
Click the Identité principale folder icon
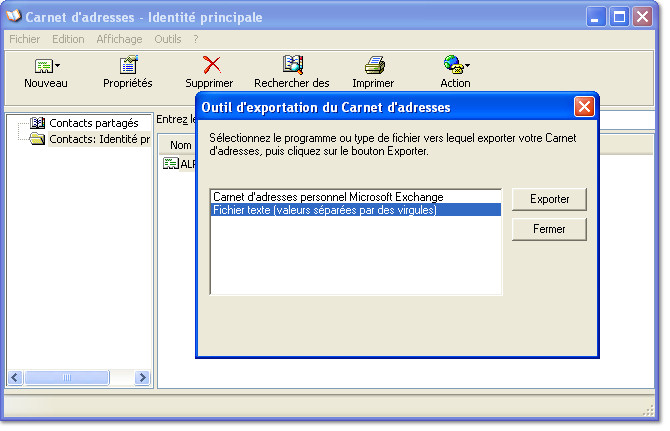click(37, 139)
